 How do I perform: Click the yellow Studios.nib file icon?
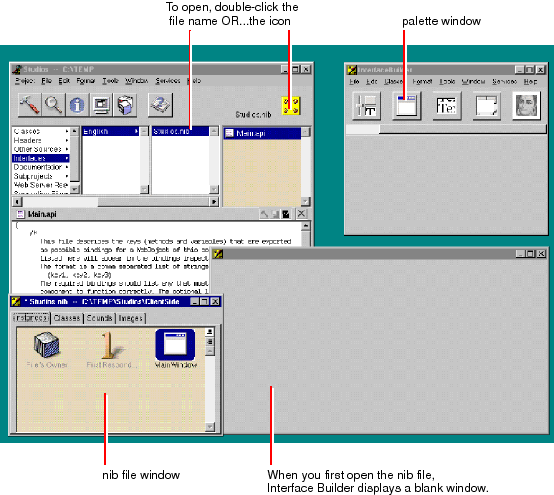(x=291, y=106)
